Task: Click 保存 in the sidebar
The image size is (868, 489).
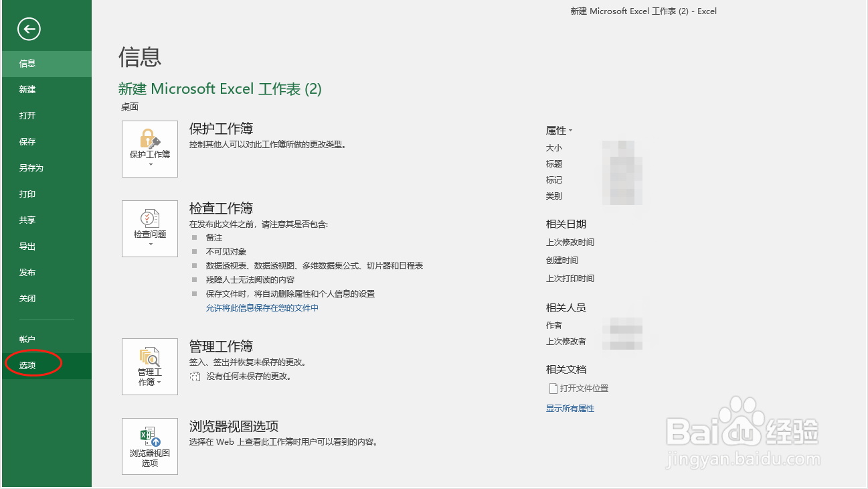Action: pyautogui.click(x=46, y=142)
